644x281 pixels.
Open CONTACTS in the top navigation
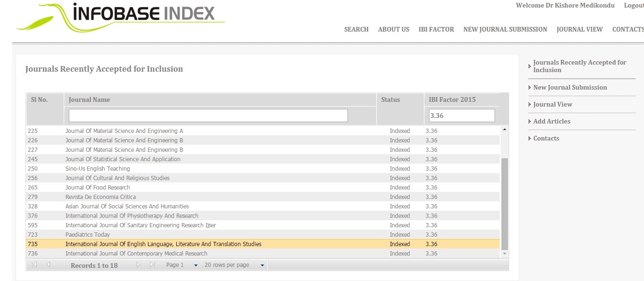point(628,29)
